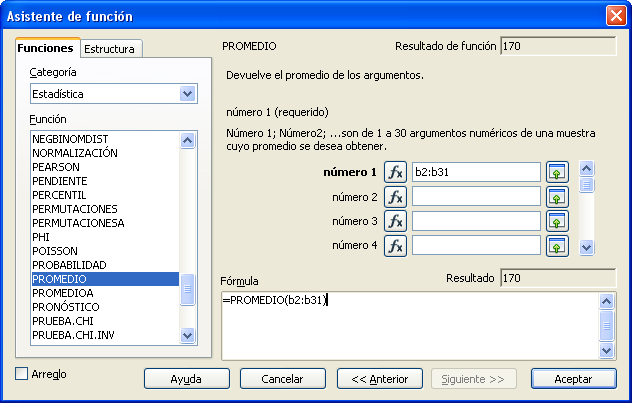The image size is (632, 403).
Task: Click the Fórmula text box
Action: coord(408,323)
